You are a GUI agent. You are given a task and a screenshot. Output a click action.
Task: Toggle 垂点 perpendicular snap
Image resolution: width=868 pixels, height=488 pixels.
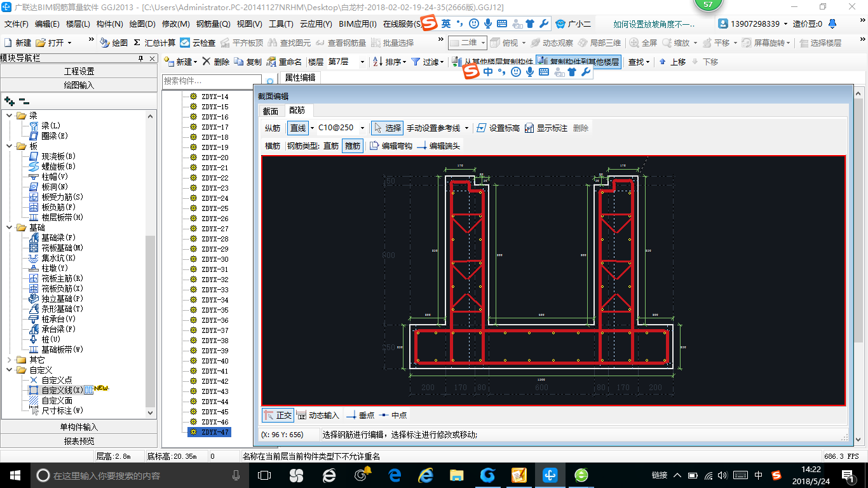(x=360, y=415)
